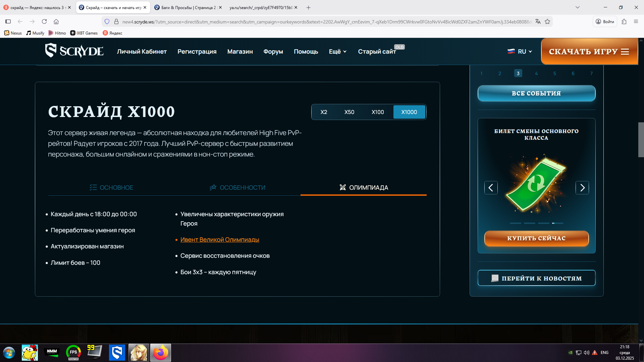Open Firefox from the taskbar
644x362 pixels.
[160, 353]
